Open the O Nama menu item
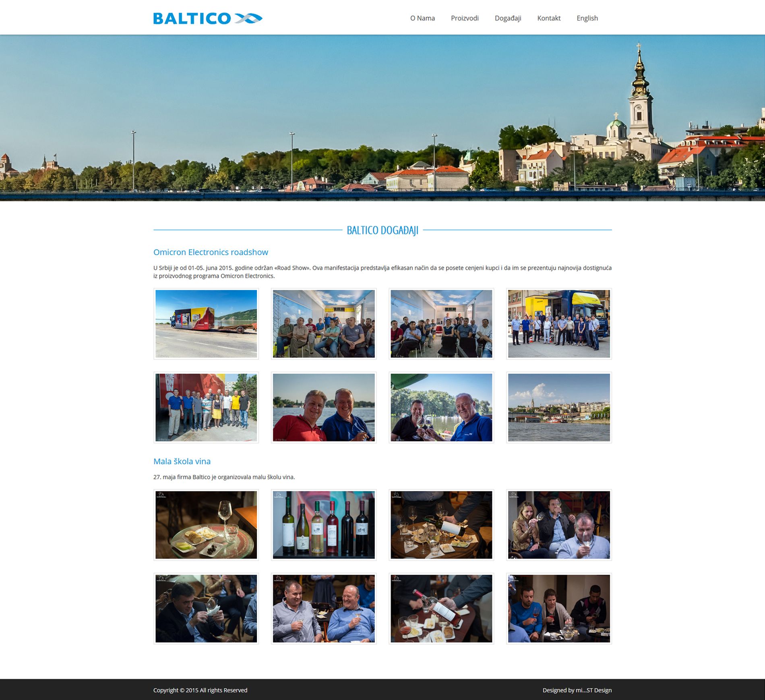The width and height of the screenshot is (765, 700). coord(422,18)
